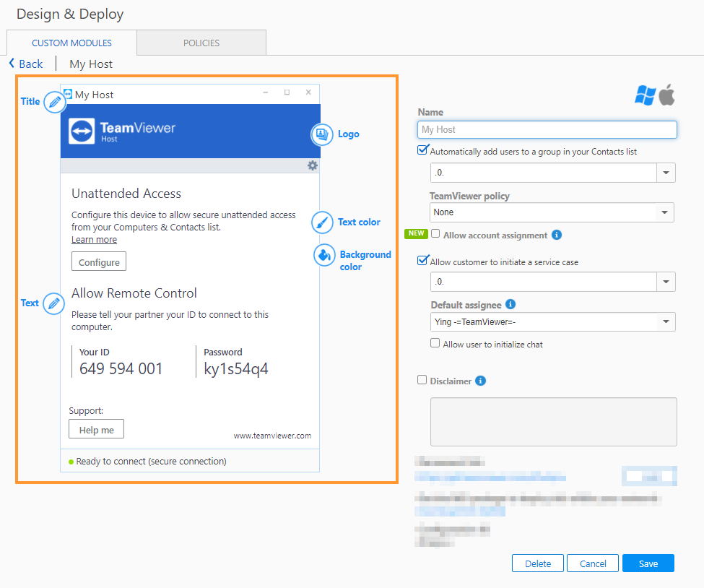Enable Allow account assignment checkbox
Image resolution: width=704 pixels, height=588 pixels.
coord(435,234)
